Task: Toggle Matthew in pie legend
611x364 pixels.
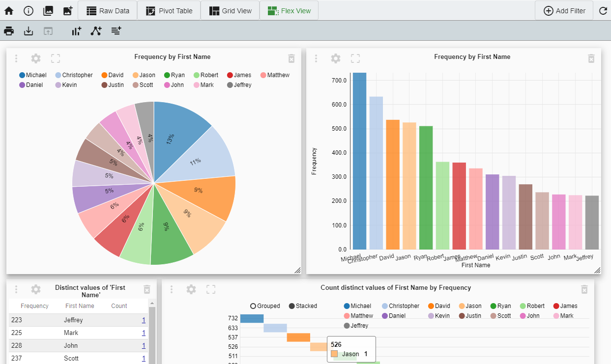Action: [275, 75]
